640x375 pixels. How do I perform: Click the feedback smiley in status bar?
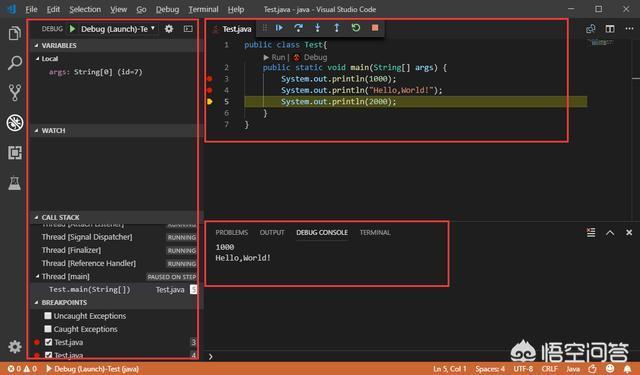click(610, 369)
